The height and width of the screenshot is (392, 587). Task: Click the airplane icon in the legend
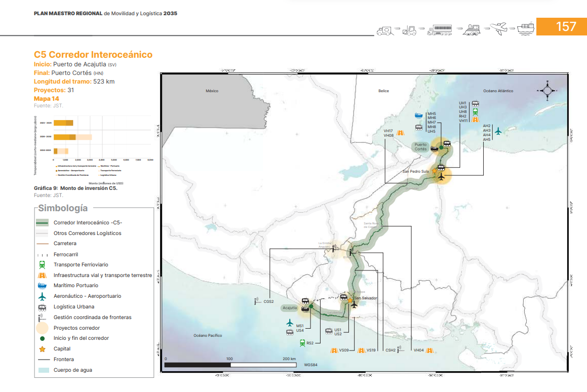click(42, 296)
